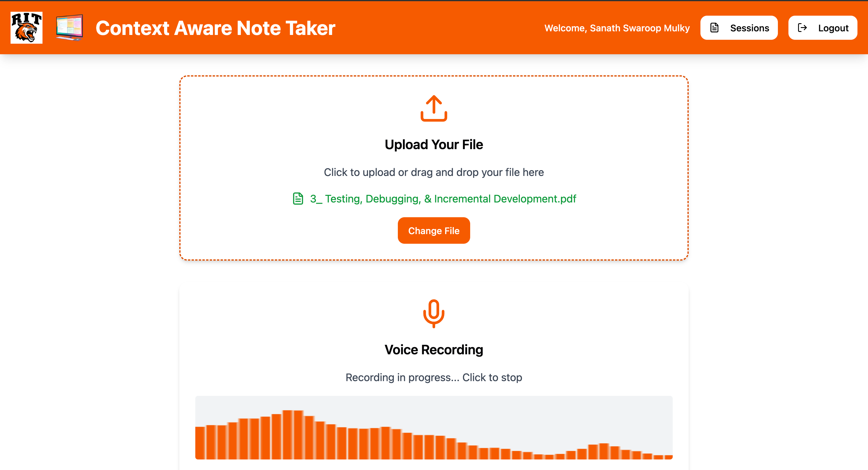
Task: Click the green PDF file icon
Action: pyautogui.click(x=298, y=199)
